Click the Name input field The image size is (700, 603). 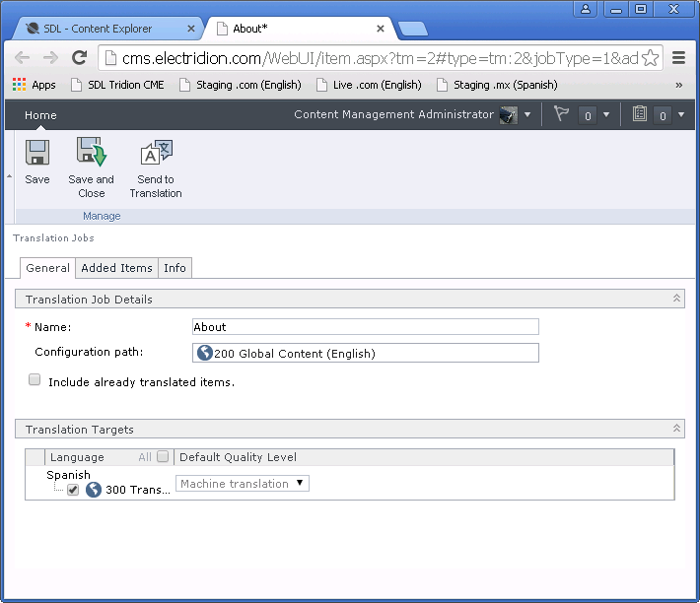point(365,327)
